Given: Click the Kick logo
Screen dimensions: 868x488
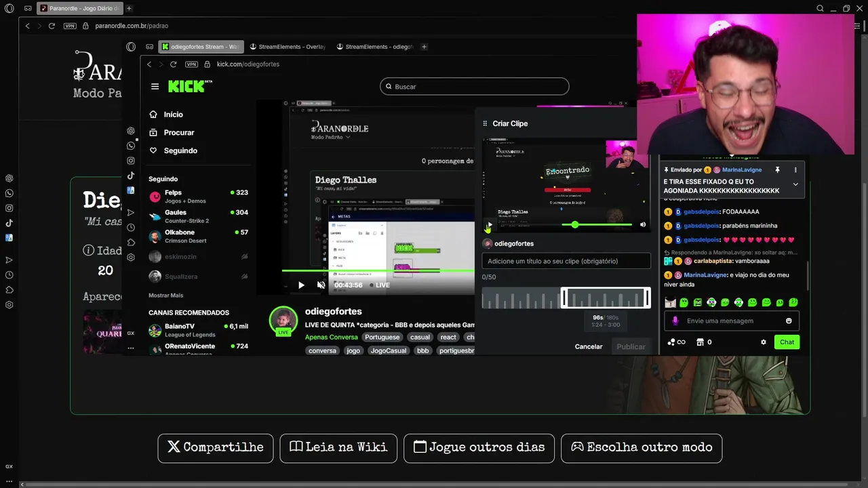Looking at the screenshot, I should (x=190, y=86).
